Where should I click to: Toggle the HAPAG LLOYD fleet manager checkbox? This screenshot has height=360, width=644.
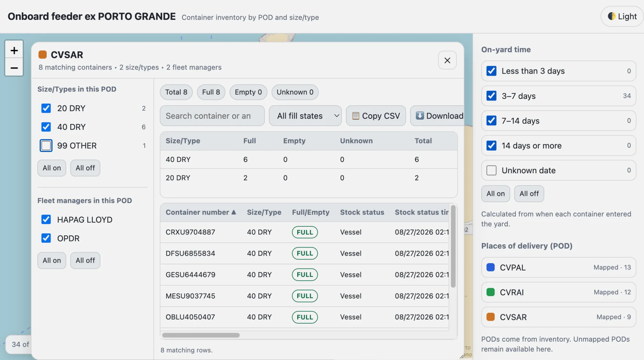[x=46, y=220]
